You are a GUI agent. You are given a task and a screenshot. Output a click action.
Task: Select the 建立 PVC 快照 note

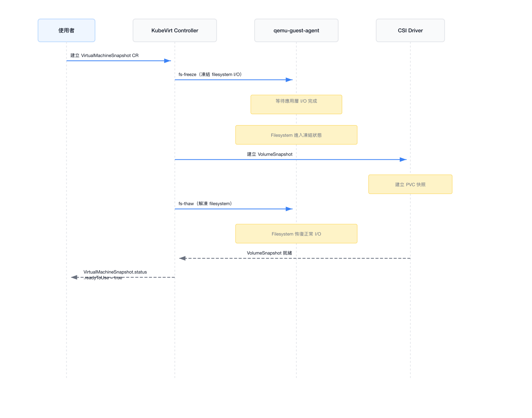coord(410,184)
